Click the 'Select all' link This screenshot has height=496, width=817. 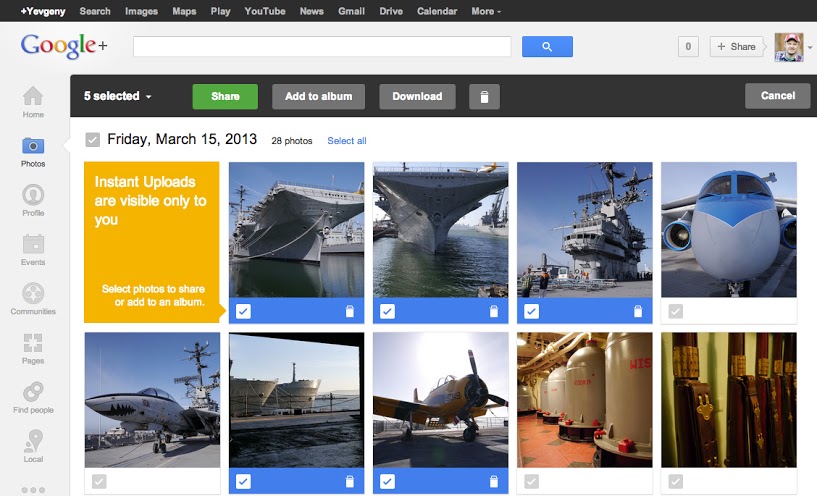point(347,141)
